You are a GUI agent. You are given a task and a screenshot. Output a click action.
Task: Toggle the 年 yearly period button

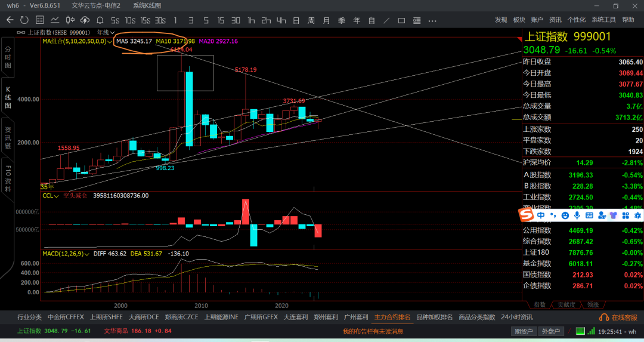[x=357, y=20]
